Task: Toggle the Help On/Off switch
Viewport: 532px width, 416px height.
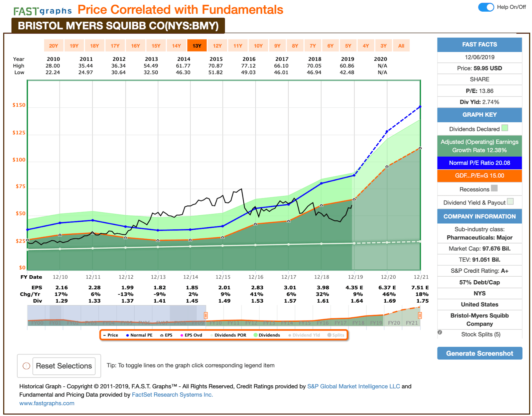Action: [486, 7]
